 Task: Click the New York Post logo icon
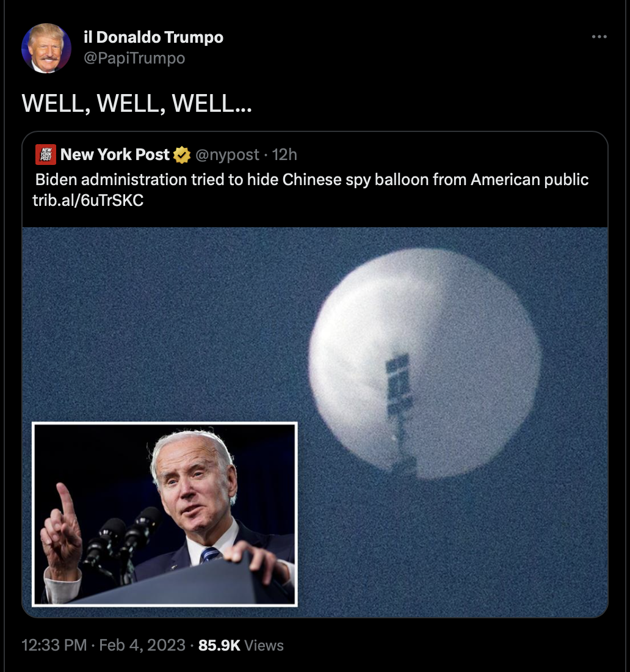coord(46,155)
